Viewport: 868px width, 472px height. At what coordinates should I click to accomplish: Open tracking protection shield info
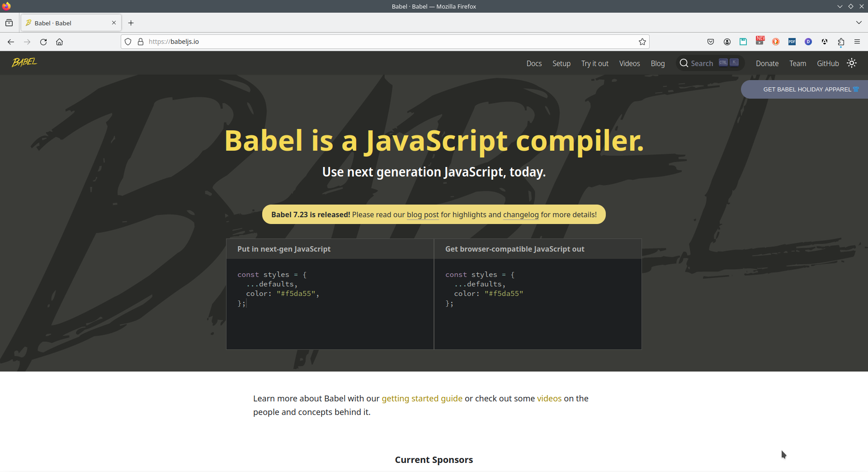click(x=128, y=42)
